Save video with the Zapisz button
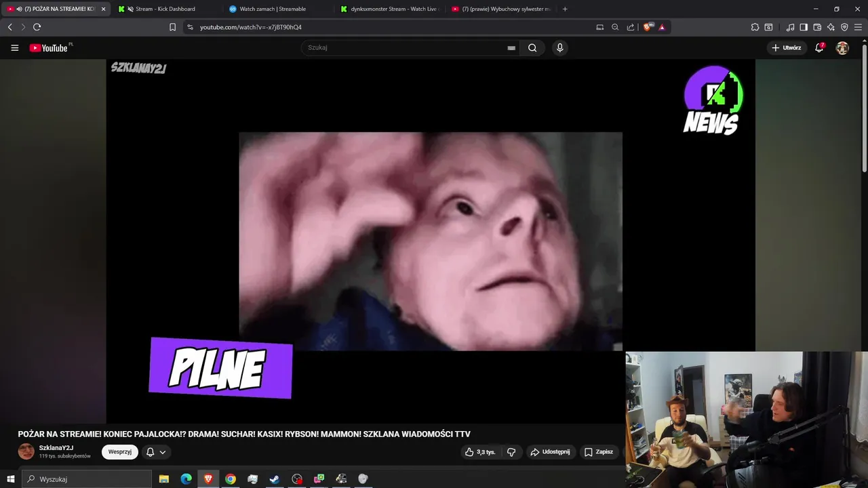This screenshot has width=868, height=488. coord(599,452)
